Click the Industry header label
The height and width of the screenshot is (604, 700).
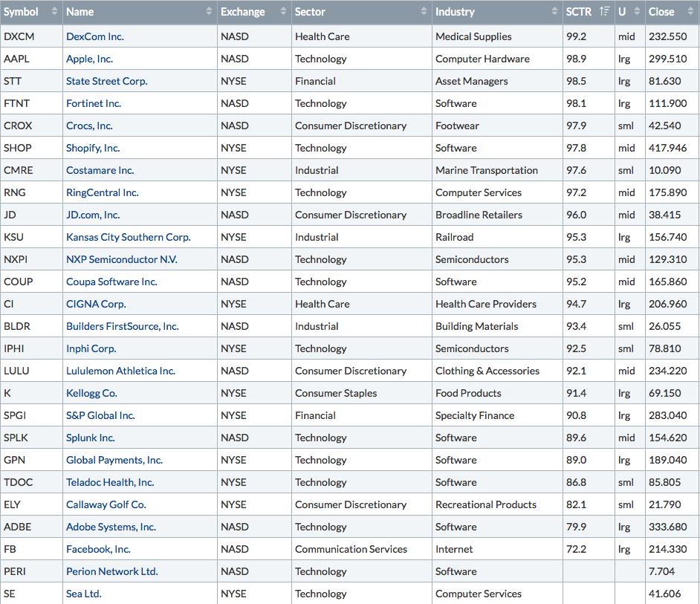pyautogui.click(x=455, y=12)
